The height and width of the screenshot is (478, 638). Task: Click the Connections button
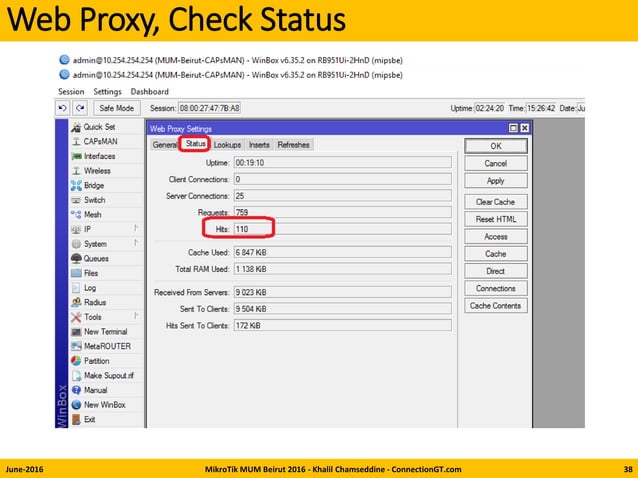[496, 288]
